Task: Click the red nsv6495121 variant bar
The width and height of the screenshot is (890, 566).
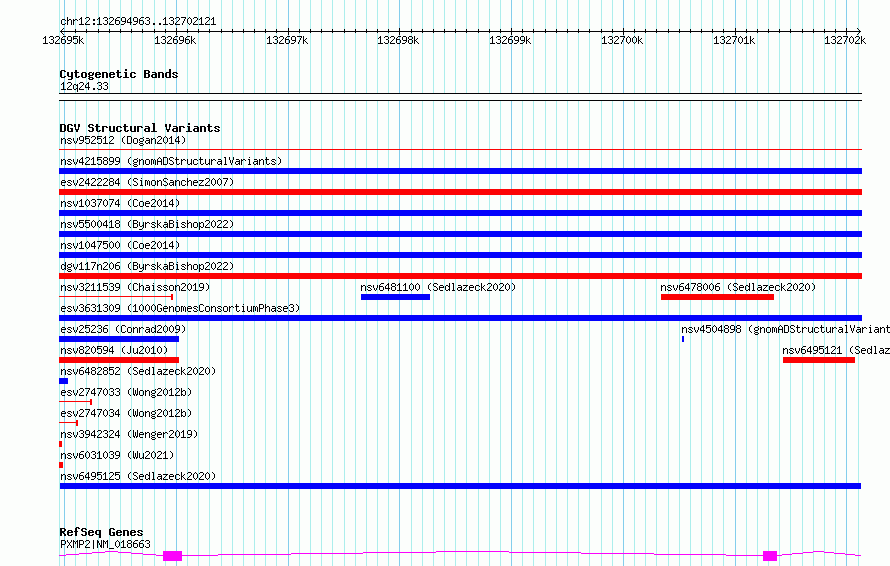Action: (819, 360)
